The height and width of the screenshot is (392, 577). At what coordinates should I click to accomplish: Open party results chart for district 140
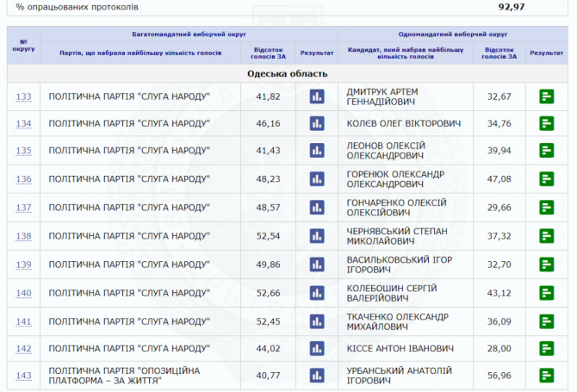(317, 293)
